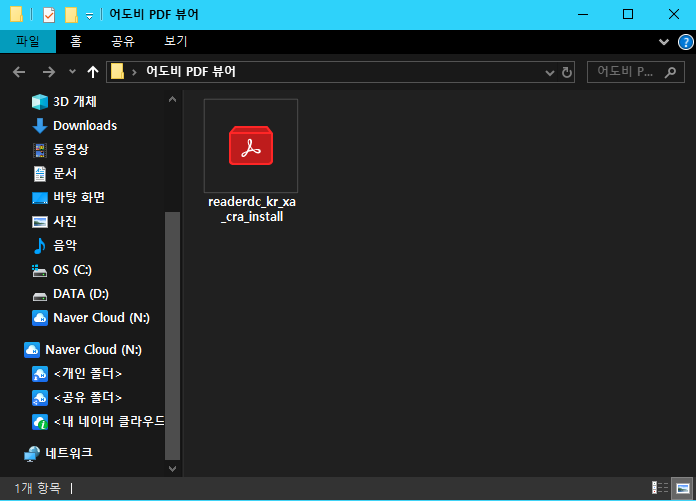Click the 네트워크 network icon
Screen dimensions: 696x501
click(32, 454)
